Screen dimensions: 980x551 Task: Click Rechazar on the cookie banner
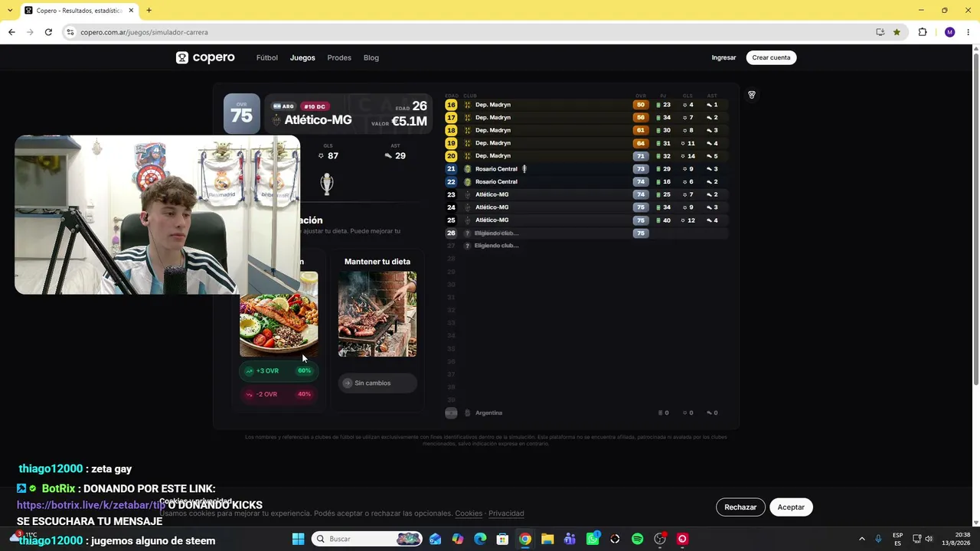(740, 507)
